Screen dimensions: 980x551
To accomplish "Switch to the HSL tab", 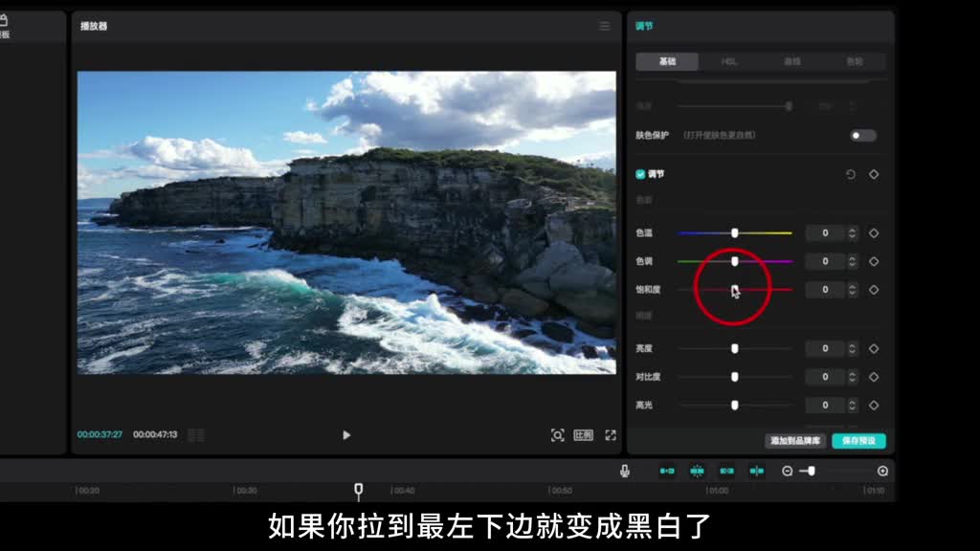I will click(x=729, y=61).
